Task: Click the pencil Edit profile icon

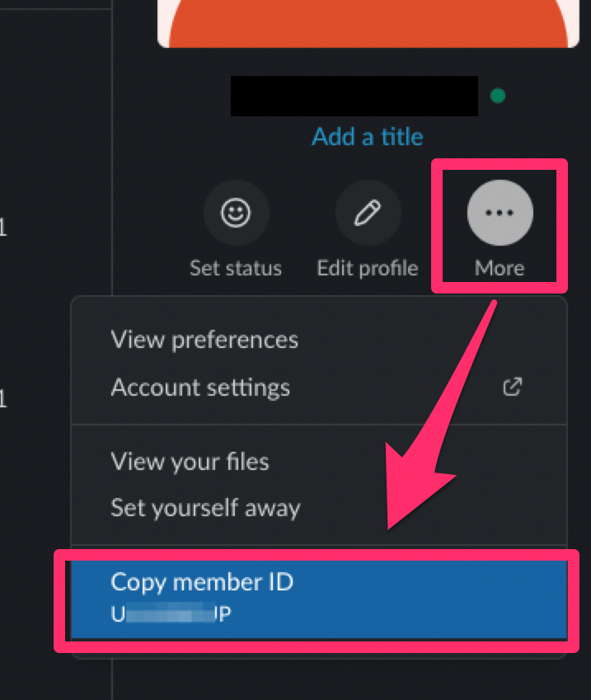Action: (x=368, y=213)
